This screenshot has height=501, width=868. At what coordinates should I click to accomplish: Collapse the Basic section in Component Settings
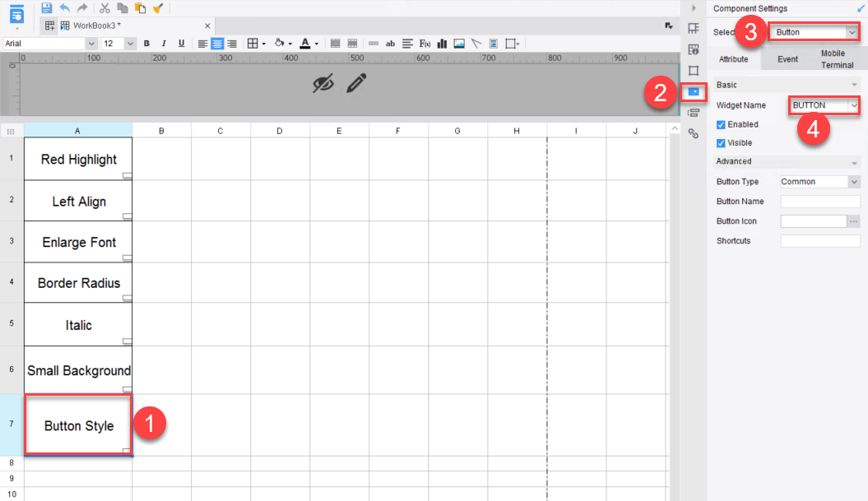coord(853,85)
